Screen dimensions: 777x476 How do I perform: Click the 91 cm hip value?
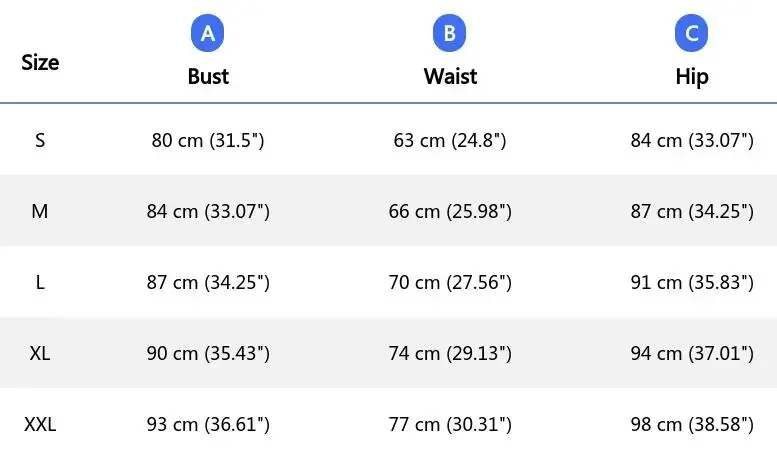pos(692,282)
